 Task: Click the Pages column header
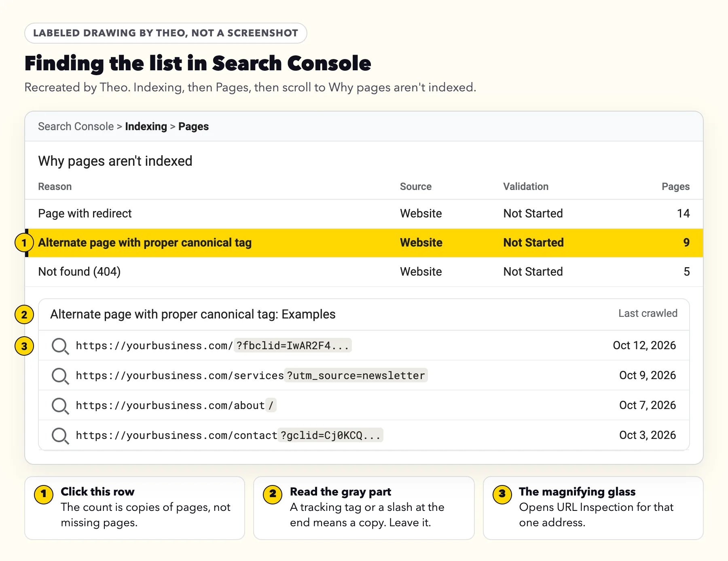pyautogui.click(x=676, y=186)
